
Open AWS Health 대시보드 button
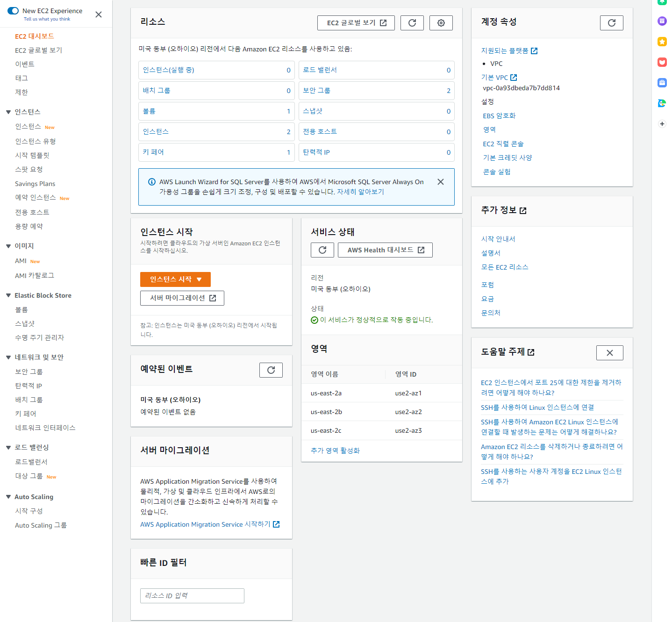pos(386,250)
